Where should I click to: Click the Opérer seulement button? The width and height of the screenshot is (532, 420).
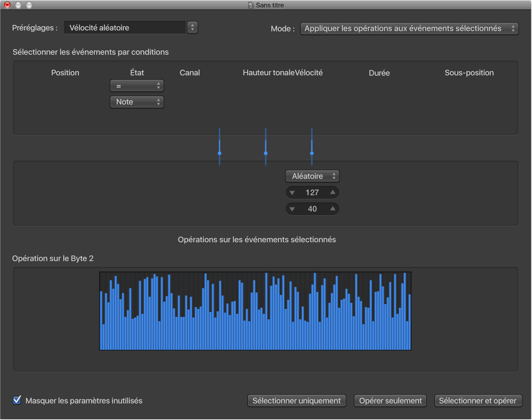390,401
